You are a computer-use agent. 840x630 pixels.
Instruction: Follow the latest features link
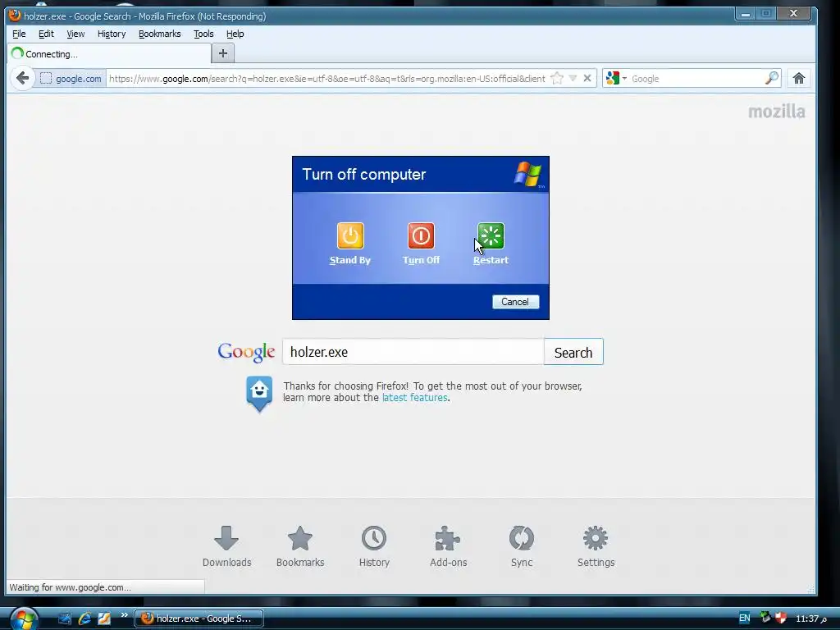click(414, 398)
